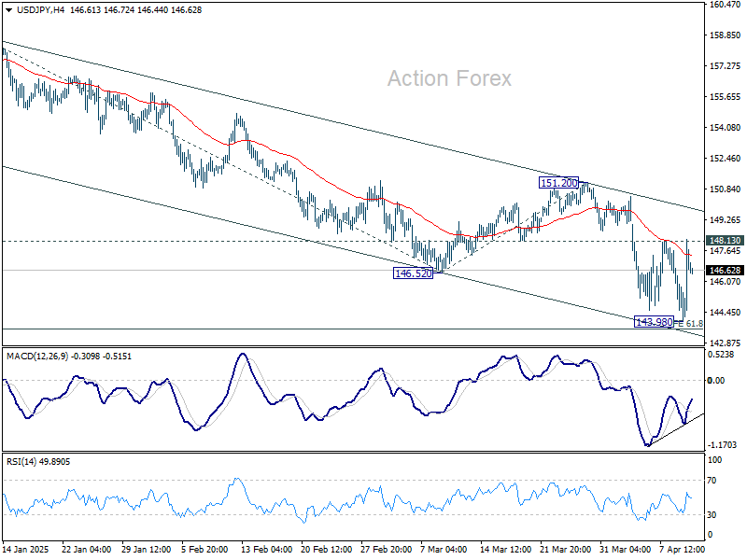Click the 22 Jan 04:00 time label
The height and width of the screenshot is (560, 747).
tap(86, 549)
